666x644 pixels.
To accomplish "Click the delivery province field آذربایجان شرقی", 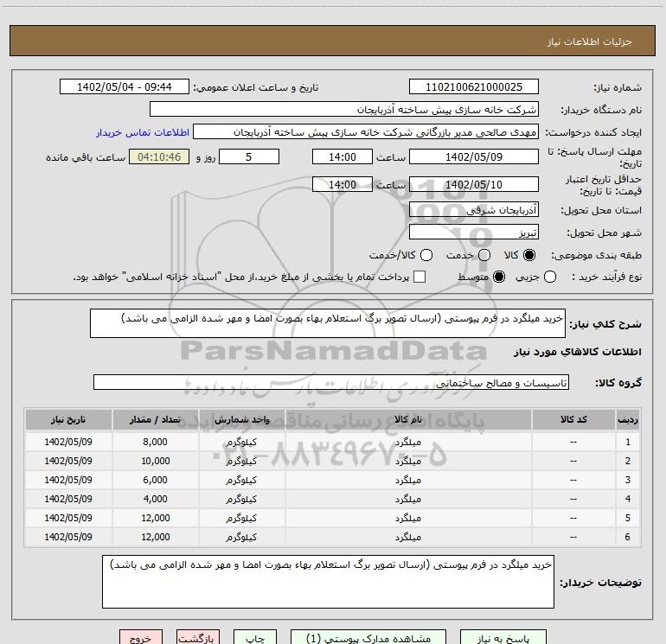I will tap(474, 210).
